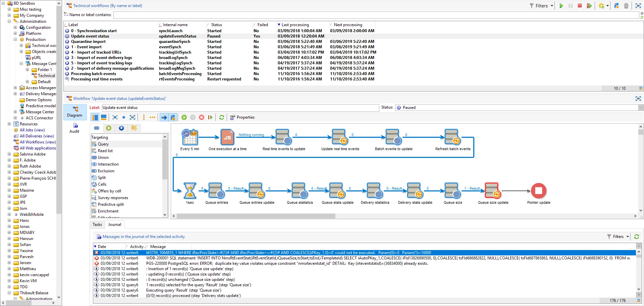This screenshot has height=306, width=644.
Task: Delete the selected workflow with trash icon
Action: [x=626, y=6]
